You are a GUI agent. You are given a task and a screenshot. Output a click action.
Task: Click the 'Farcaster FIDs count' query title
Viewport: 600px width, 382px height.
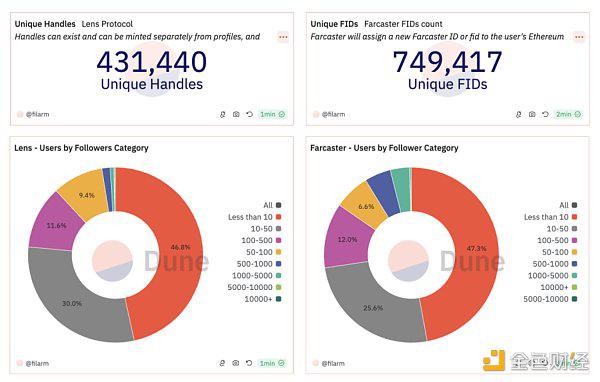(403, 24)
